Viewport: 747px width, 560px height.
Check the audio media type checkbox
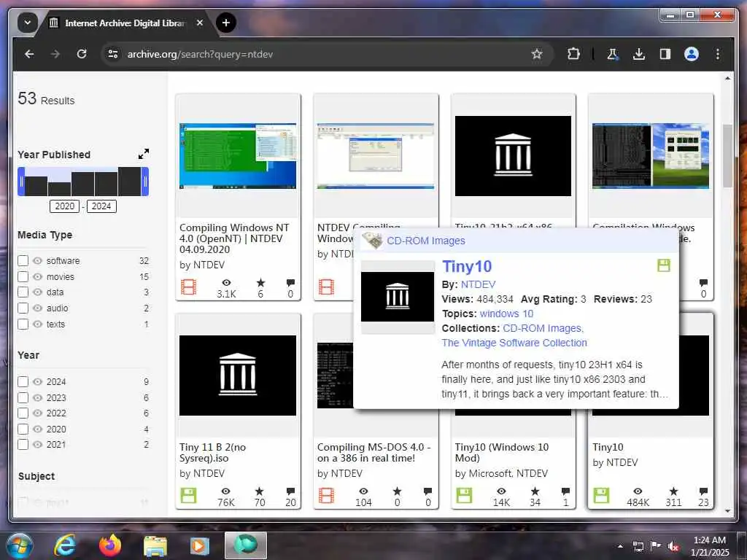(23, 308)
